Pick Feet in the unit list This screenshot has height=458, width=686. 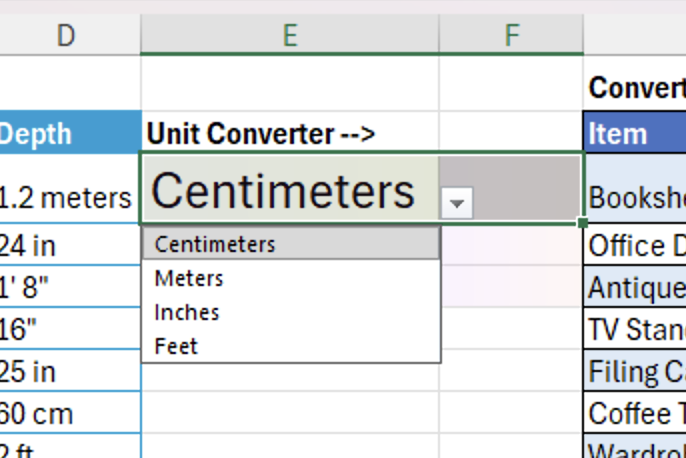pyautogui.click(x=291, y=346)
